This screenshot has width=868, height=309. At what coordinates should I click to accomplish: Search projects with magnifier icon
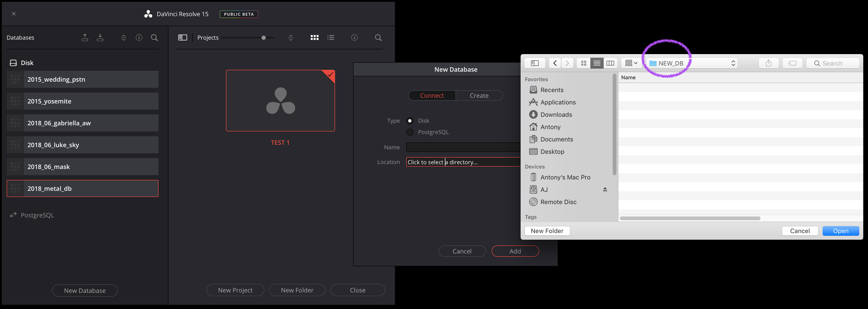coord(378,37)
